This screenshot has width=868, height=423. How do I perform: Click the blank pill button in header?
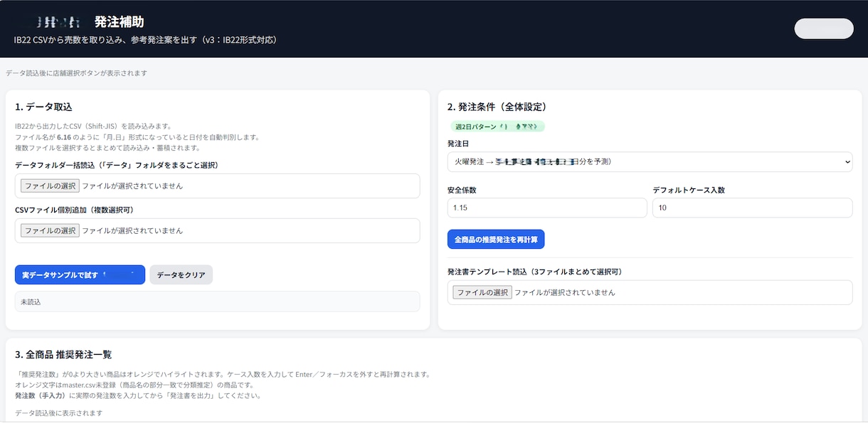click(x=824, y=28)
